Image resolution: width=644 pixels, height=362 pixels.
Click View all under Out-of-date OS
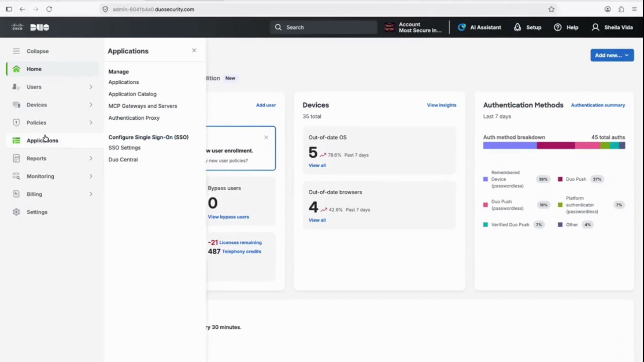[x=317, y=166]
